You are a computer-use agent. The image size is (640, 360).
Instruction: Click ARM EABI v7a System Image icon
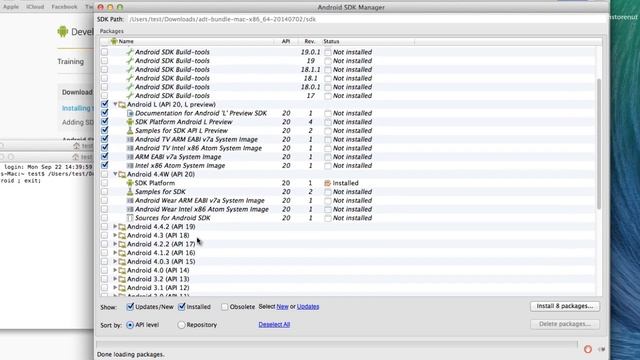[130, 157]
